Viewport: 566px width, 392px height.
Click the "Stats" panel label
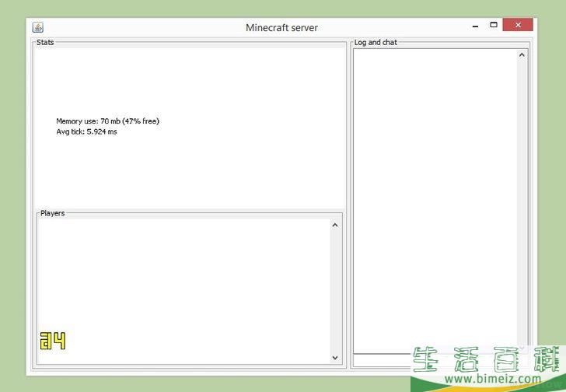45,42
